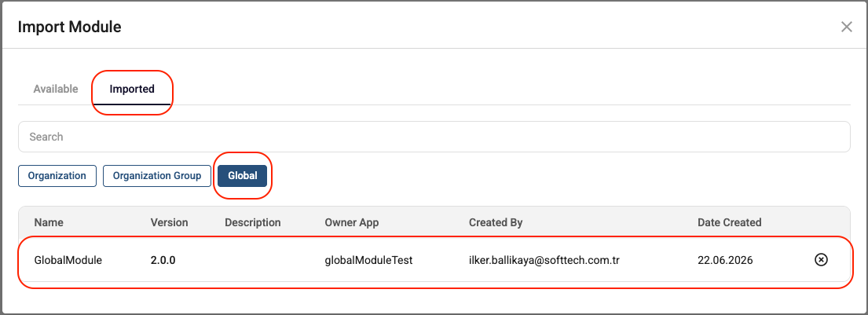The height and width of the screenshot is (315, 868).
Task: Click the Import Module dialog title
Action: pyautogui.click(x=70, y=27)
